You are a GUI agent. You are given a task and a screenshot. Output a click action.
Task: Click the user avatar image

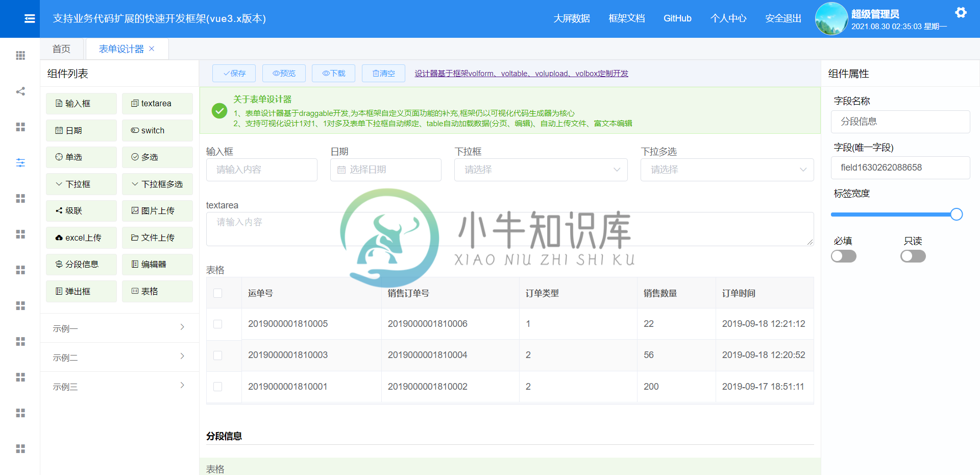click(831, 18)
